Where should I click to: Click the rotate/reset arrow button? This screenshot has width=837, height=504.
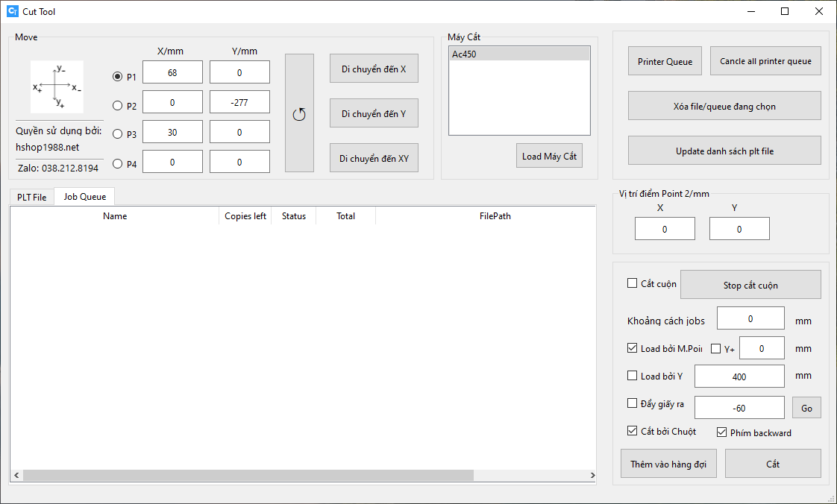click(299, 113)
